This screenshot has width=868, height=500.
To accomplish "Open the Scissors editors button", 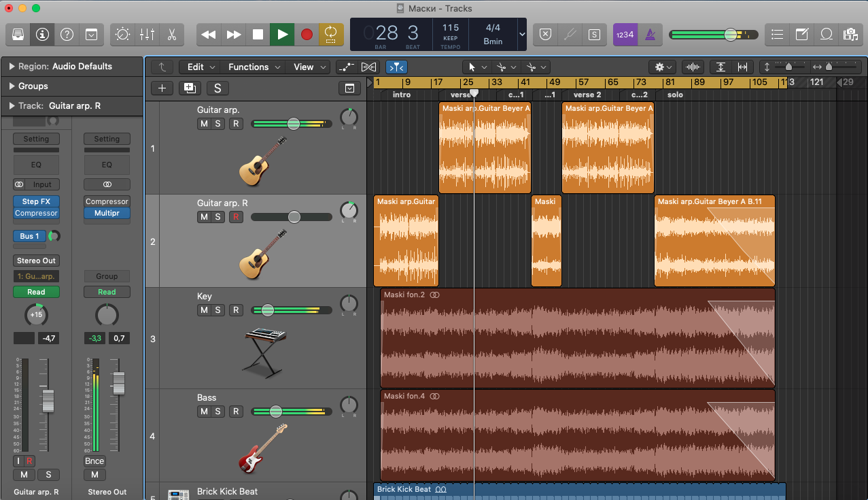I will (x=172, y=34).
